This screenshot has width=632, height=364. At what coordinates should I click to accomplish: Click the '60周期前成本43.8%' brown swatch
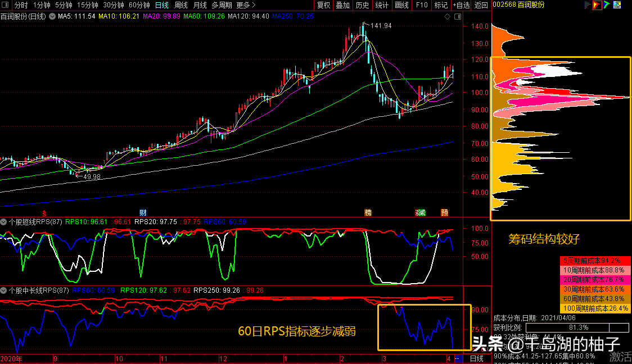point(595,299)
